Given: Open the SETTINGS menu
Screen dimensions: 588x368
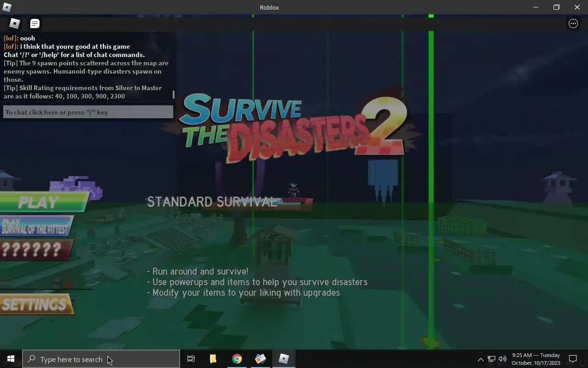Looking at the screenshot, I should tap(37, 305).
